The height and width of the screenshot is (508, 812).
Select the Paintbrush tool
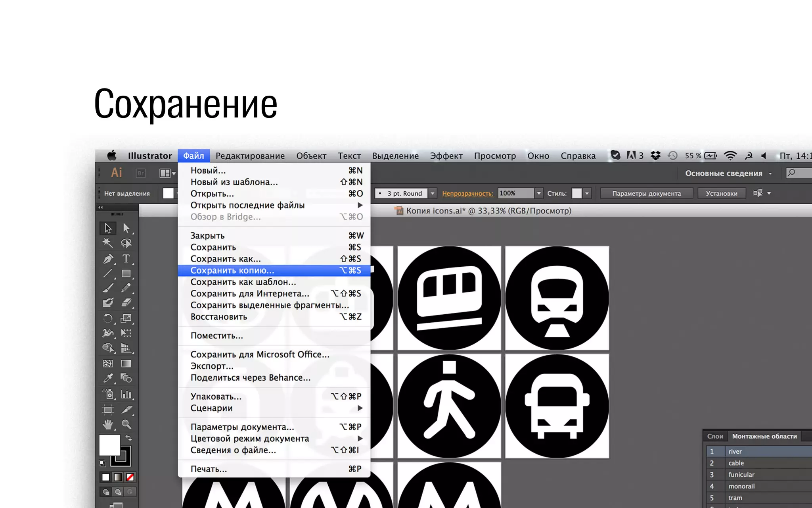[108, 288]
